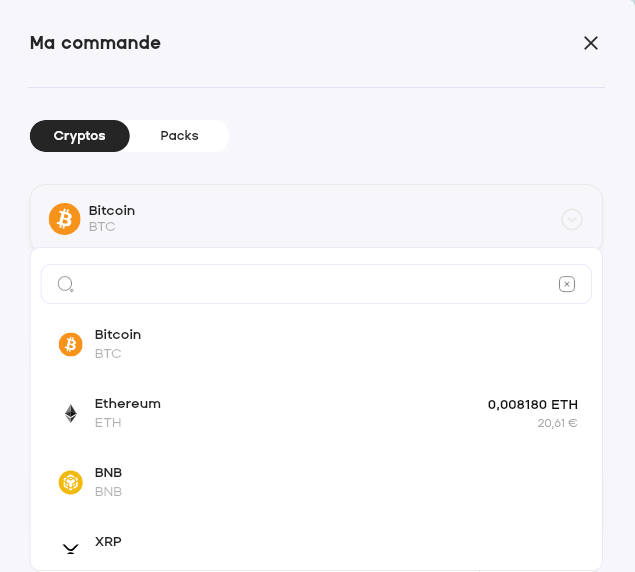Clear the search field with the X icon
Viewport: 635px width, 572px height.
[567, 284]
